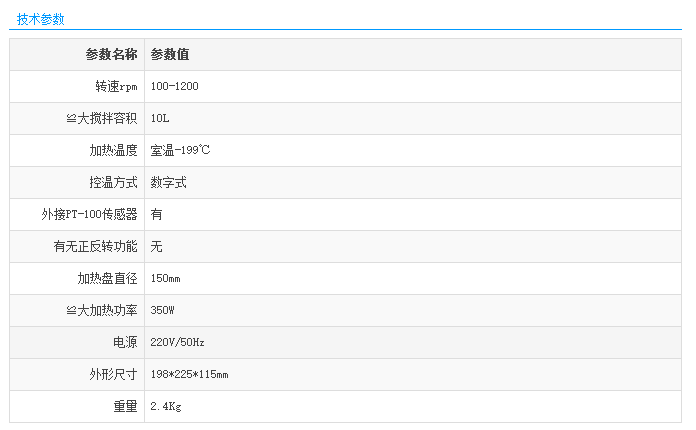Select the 参数值 column header
696x430 pixels.
170,55
